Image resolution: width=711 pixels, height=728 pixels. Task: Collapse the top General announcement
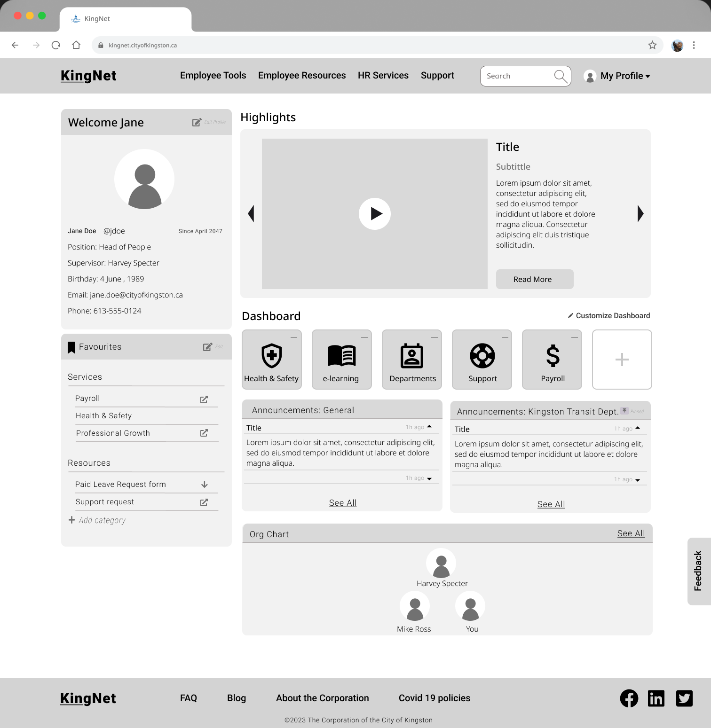429,426
